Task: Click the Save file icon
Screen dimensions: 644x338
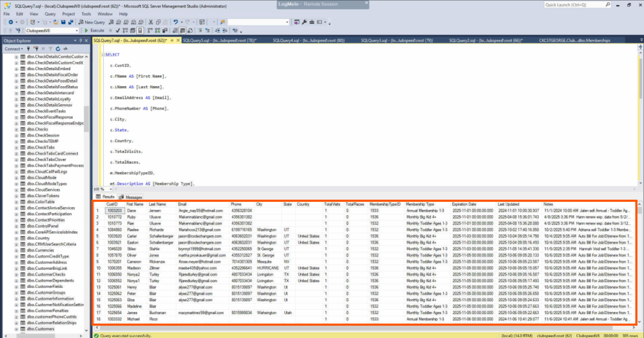Action: (63, 22)
